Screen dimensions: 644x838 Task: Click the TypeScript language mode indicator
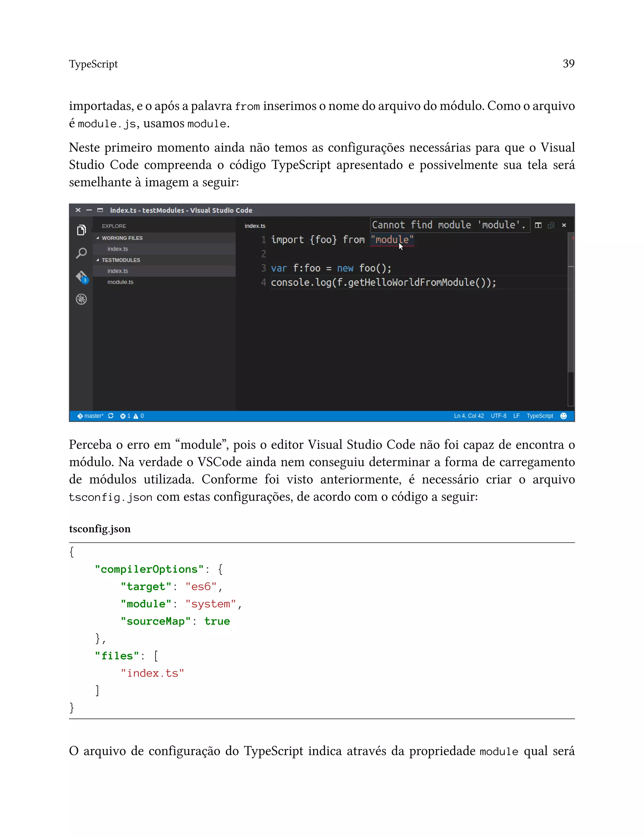[540, 416]
